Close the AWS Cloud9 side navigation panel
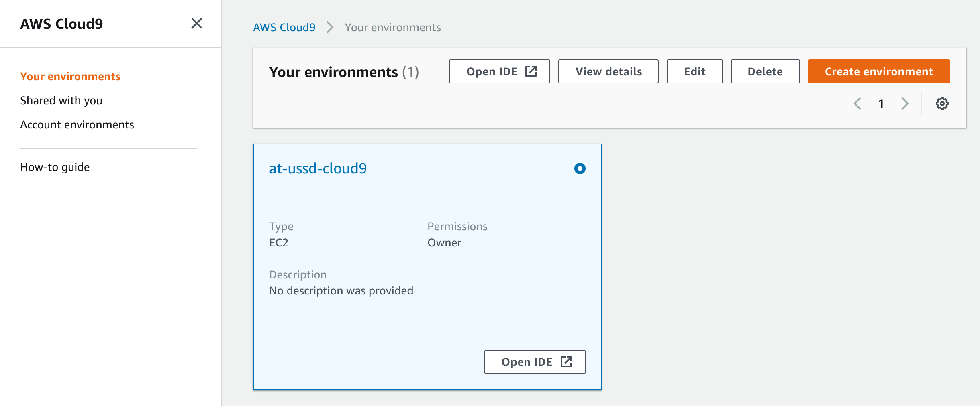The height and width of the screenshot is (406, 980). 196,24
